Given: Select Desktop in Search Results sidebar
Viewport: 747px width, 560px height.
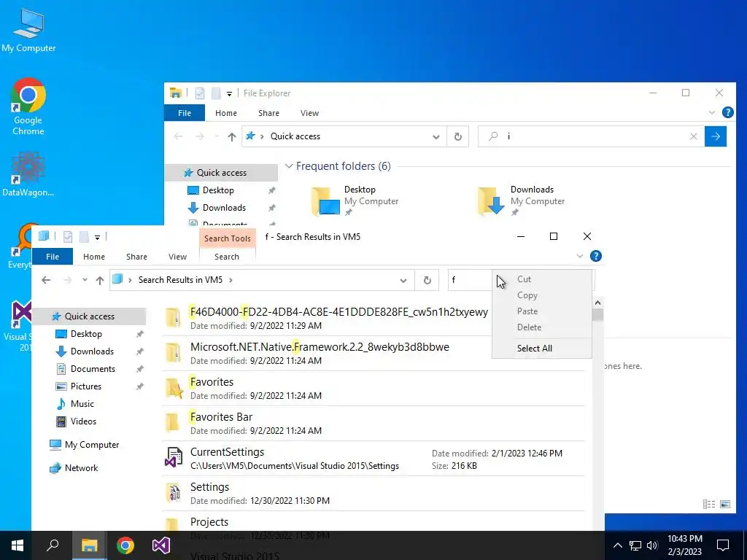Looking at the screenshot, I should pos(86,334).
